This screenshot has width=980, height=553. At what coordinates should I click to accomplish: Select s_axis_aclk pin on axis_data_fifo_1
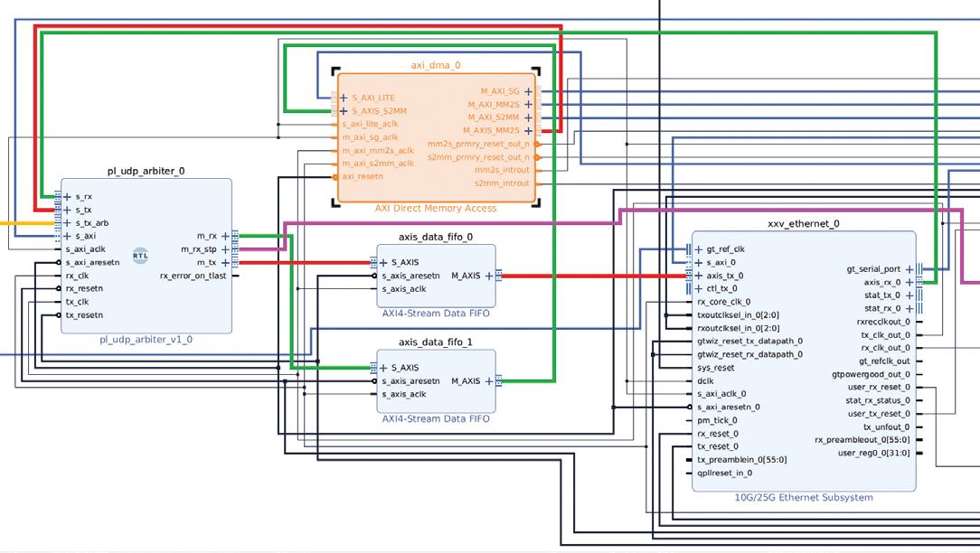404,394
